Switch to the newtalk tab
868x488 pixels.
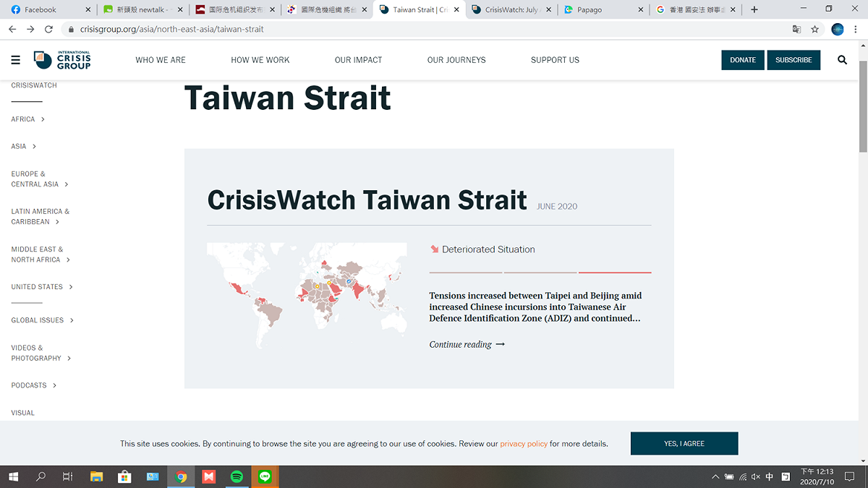pos(142,9)
